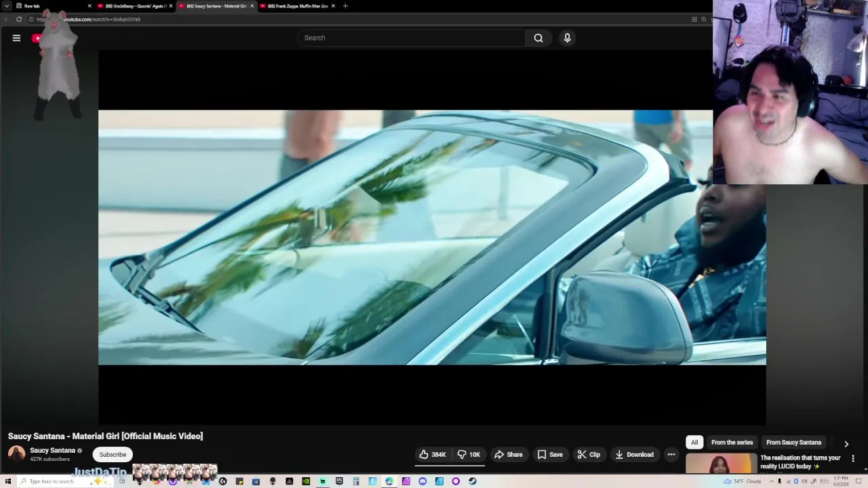Create a Clip of the video

pos(589,455)
